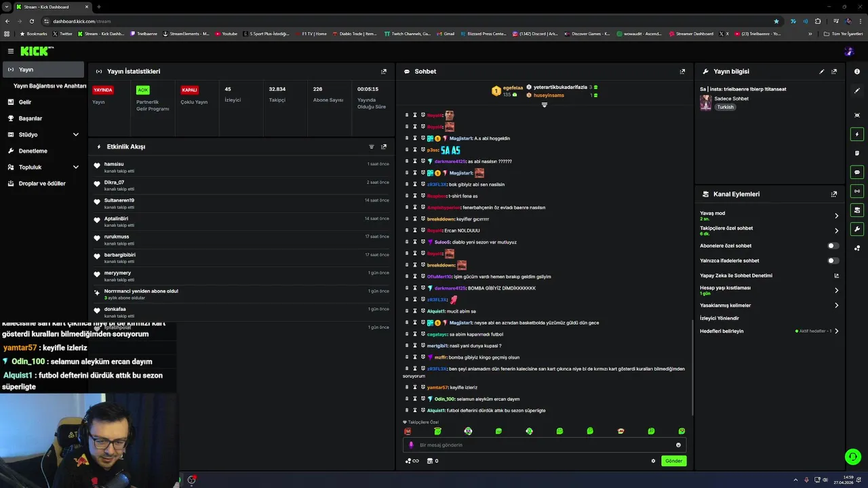868x488 pixels.
Task: Open chat settings gear icon
Action: (x=653, y=461)
